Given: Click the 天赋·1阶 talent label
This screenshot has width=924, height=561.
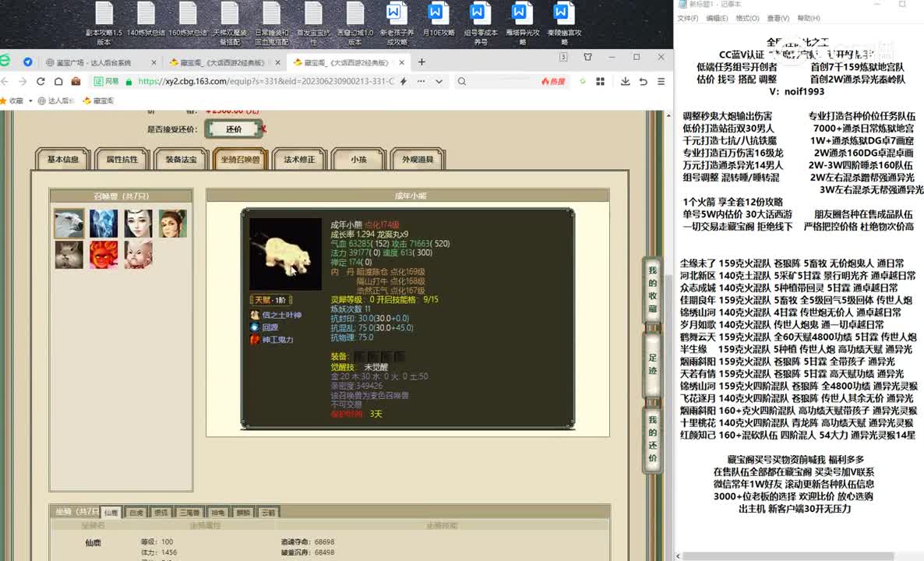Looking at the screenshot, I should click(x=271, y=300).
